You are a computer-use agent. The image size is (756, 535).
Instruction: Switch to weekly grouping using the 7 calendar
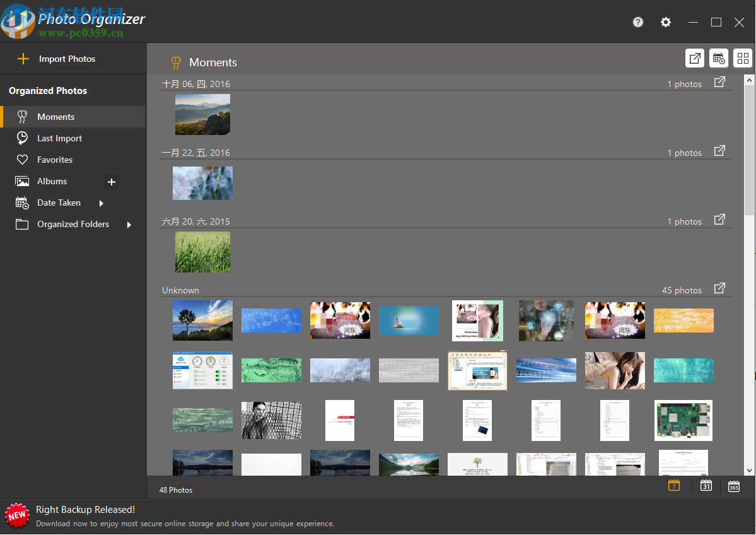click(673, 486)
